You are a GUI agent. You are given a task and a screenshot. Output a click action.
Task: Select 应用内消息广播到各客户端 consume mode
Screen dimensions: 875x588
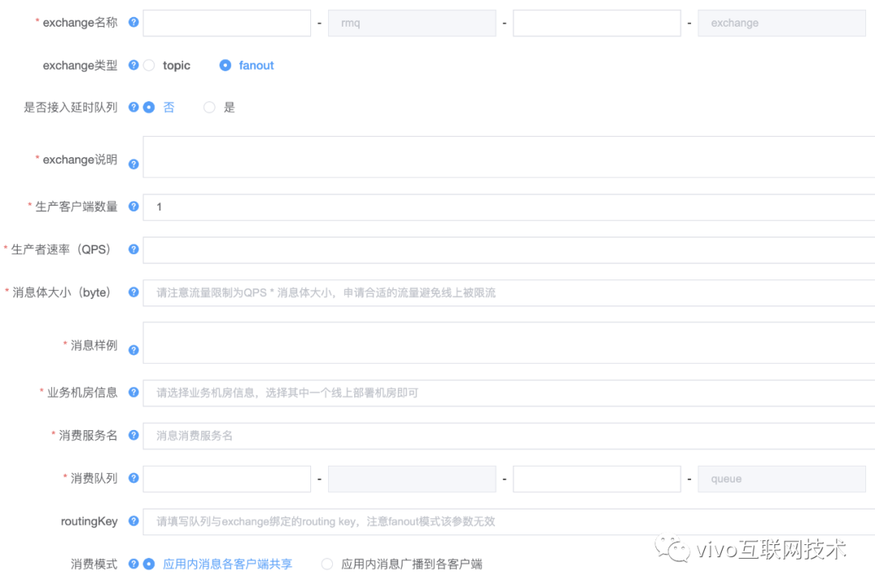tap(327, 564)
